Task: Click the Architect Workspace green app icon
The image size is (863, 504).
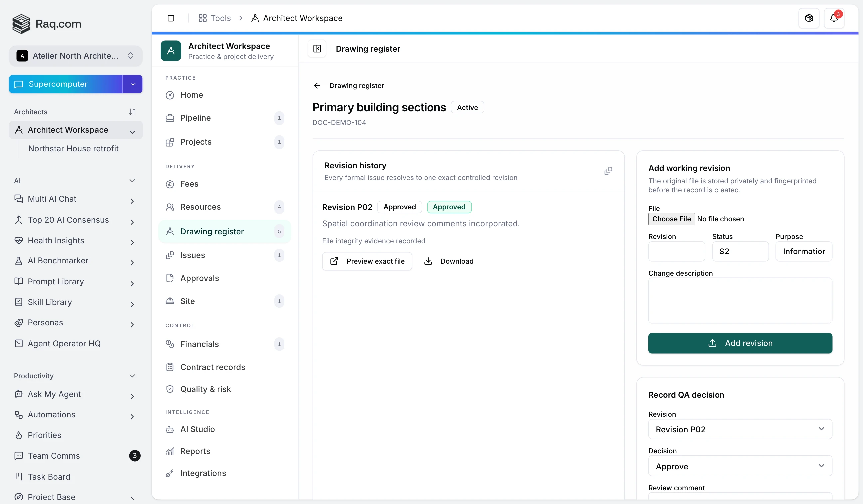Action: tap(171, 51)
